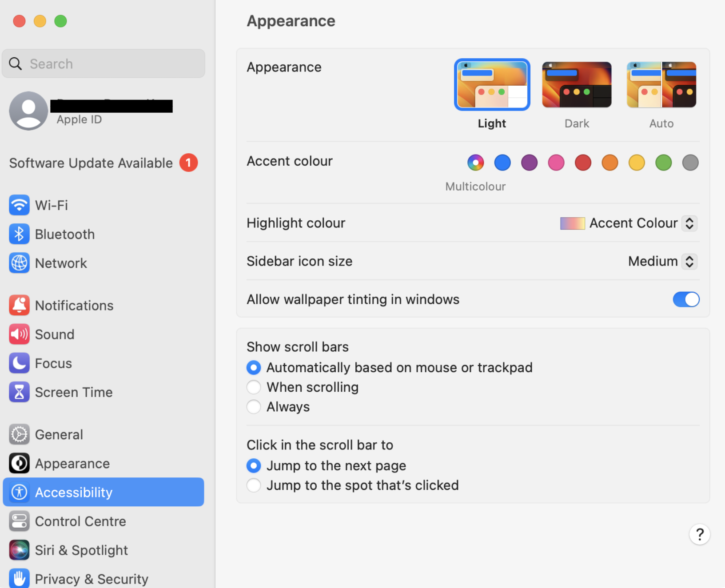The width and height of the screenshot is (725, 588).
Task: Click the Apple ID avatar icon
Action: coord(28,111)
